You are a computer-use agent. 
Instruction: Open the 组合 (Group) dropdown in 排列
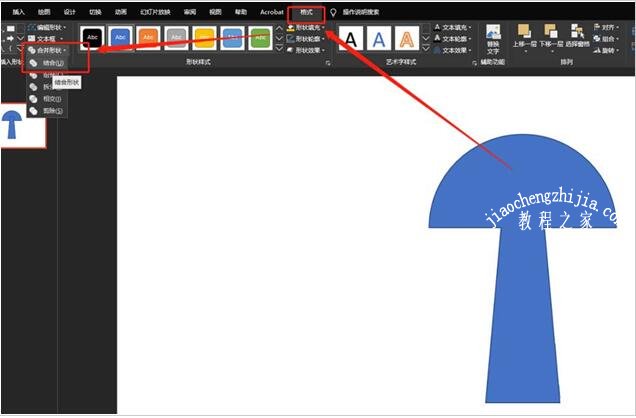[606, 39]
